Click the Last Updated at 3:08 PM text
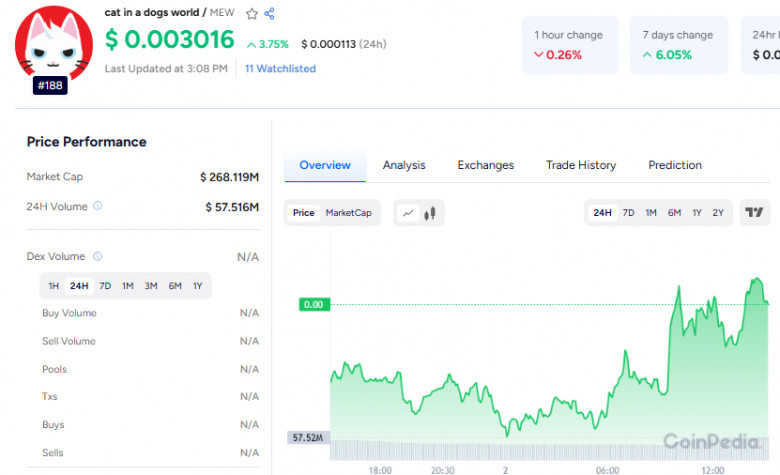This screenshot has width=780, height=475. [166, 69]
